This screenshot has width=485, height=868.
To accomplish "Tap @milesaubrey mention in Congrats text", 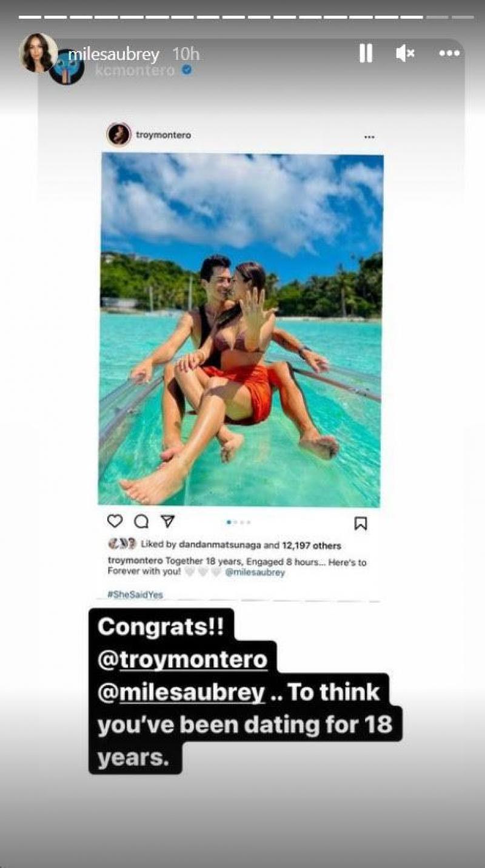I will click(x=181, y=692).
